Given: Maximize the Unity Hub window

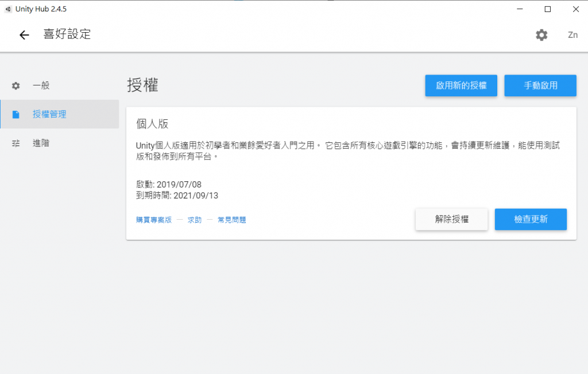Looking at the screenshot, I should [x=548, y=9].
